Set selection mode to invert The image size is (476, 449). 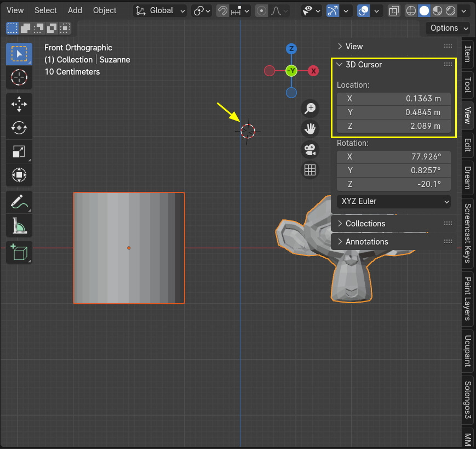coord(51,29)
